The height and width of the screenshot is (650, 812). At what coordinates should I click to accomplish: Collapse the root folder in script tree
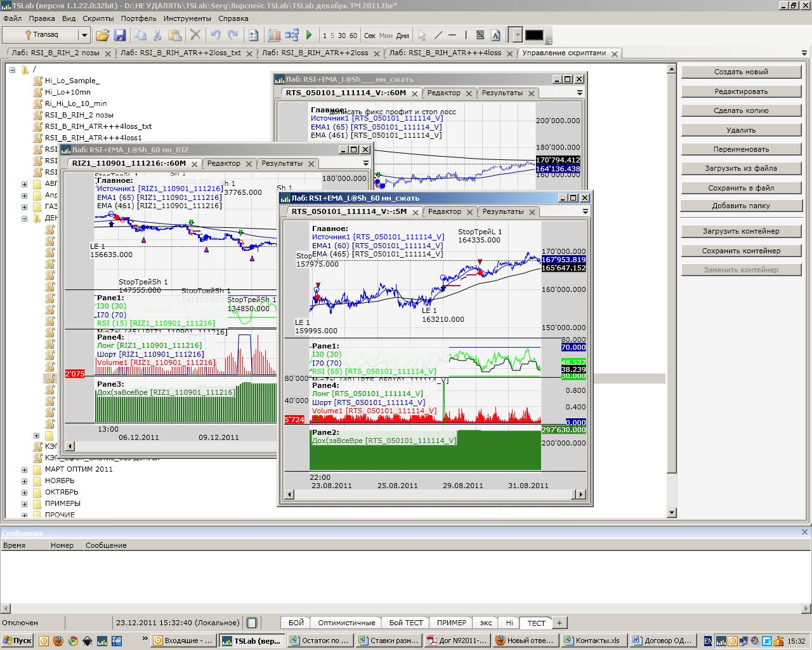[x=13, y=70]
